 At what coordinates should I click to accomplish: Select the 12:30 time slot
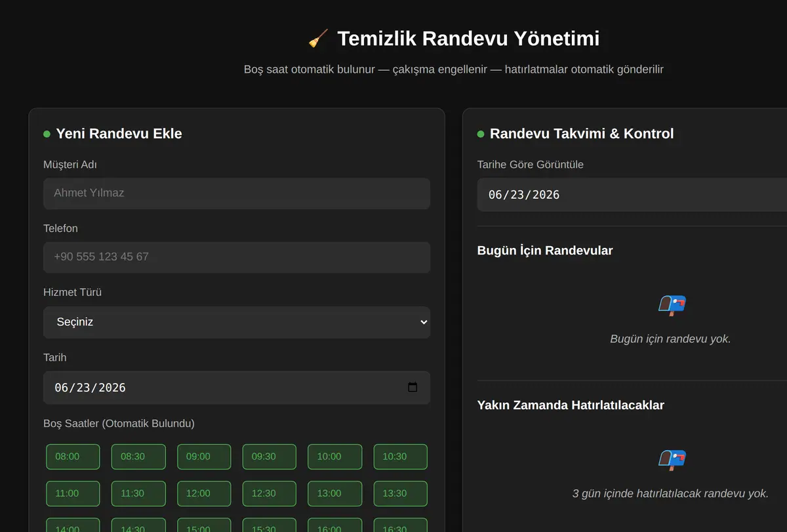(x=270, y=493)
